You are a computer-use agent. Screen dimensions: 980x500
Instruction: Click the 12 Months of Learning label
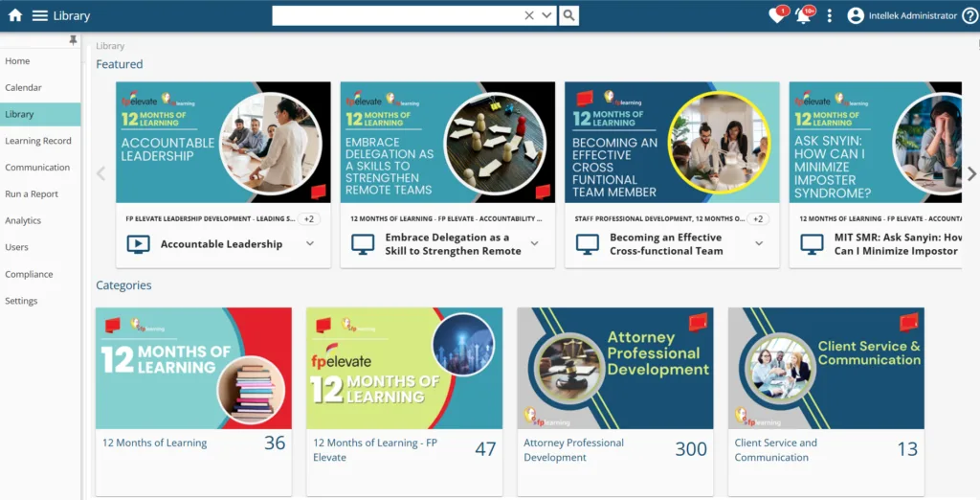(154, 443)
